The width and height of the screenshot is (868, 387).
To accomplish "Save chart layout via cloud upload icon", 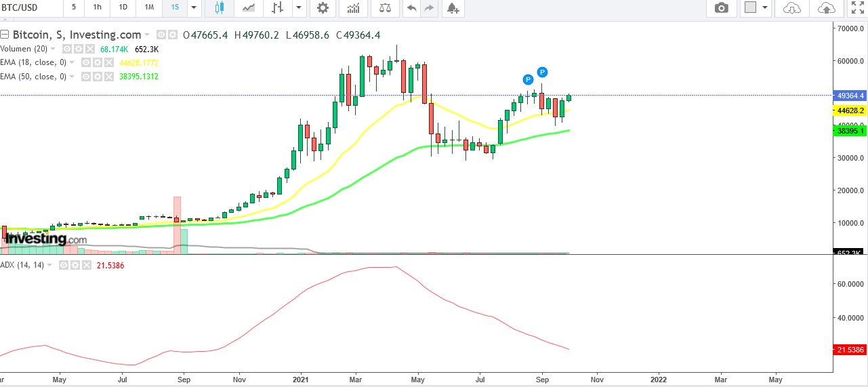I will [826, 8].
